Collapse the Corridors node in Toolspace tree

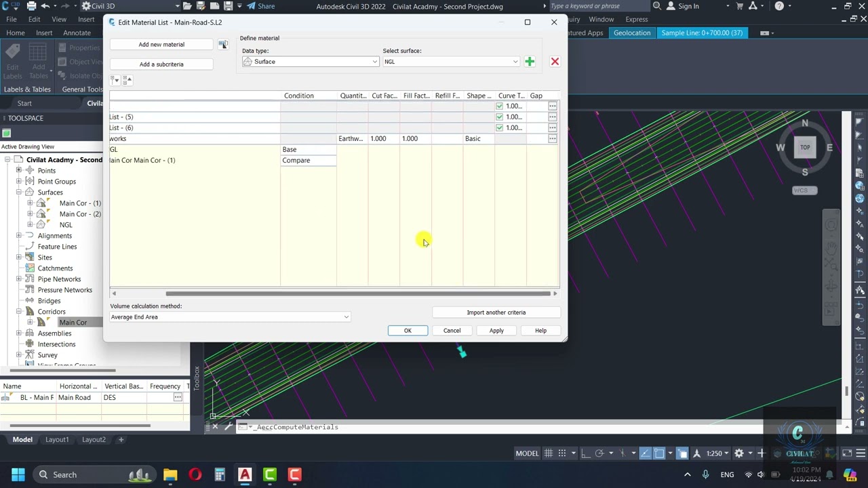tap(19, 312)
